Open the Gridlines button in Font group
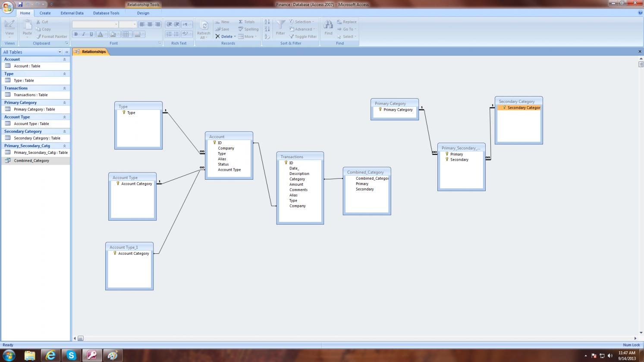The width and height of the screenshot is (644, 362). (127, 34)
